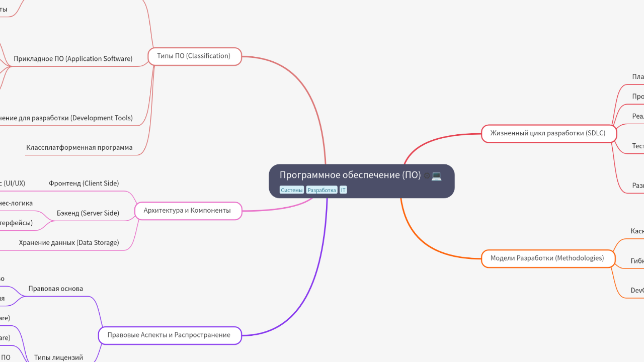Click the partially visible '(UI/UX)' leaf node
This screenshot has width=644, height=362.
tap(12, 184)
